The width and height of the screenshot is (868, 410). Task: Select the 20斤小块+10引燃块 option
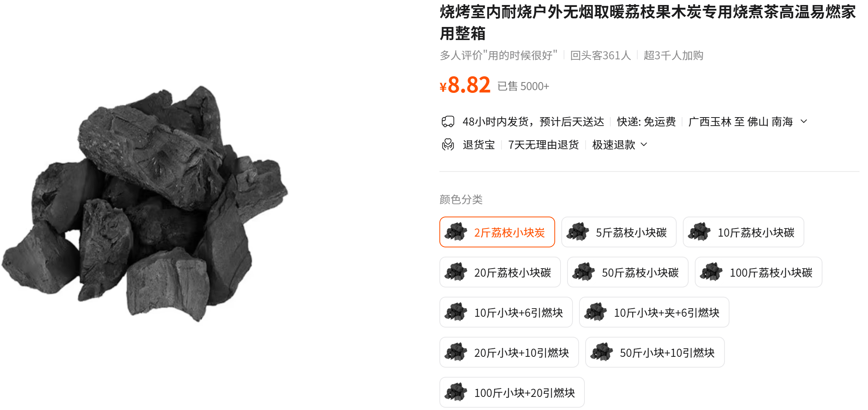point(509,352)
